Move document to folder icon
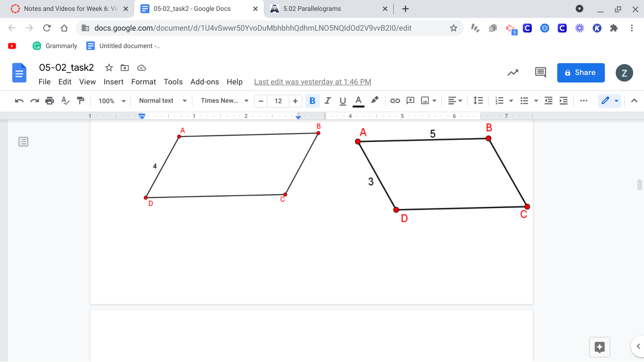The image size is (644, 362). pyautogui.click(x=125, y=67)
